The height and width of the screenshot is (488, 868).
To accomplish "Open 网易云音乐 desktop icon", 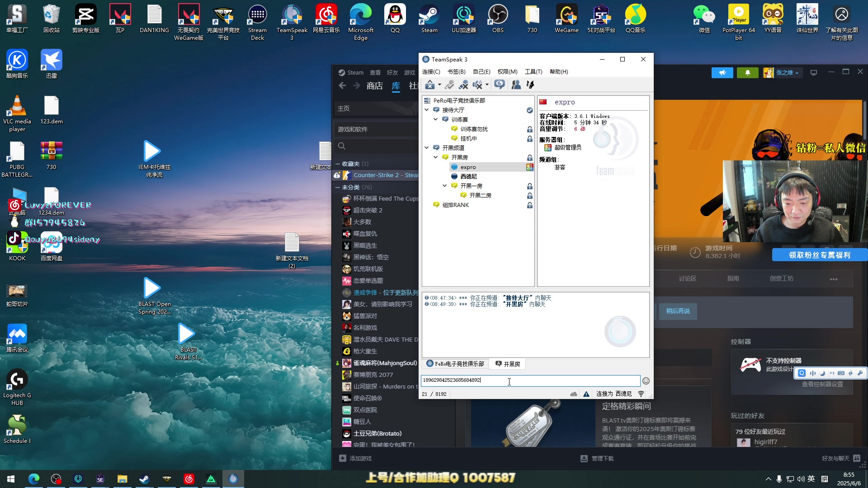I will pos(326,19).
